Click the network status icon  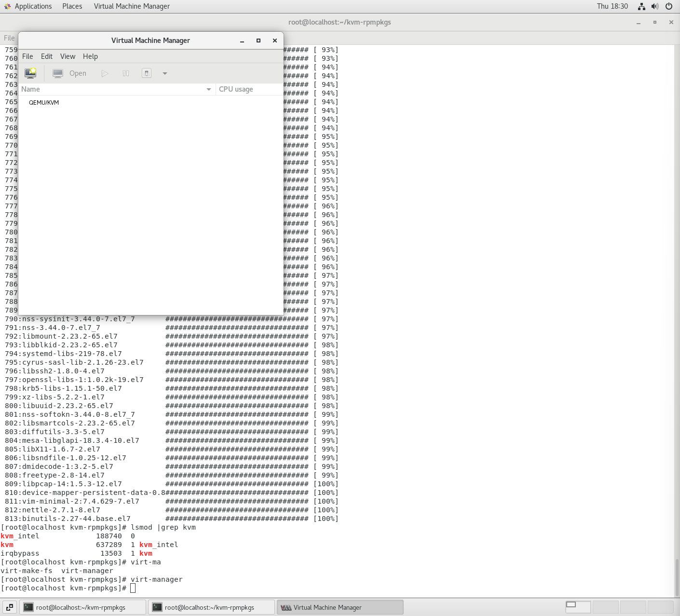[x=641, y=6]
